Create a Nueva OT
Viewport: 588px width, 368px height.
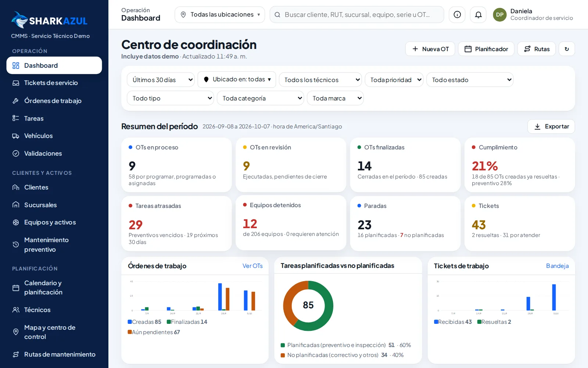[x=430, y=49]
